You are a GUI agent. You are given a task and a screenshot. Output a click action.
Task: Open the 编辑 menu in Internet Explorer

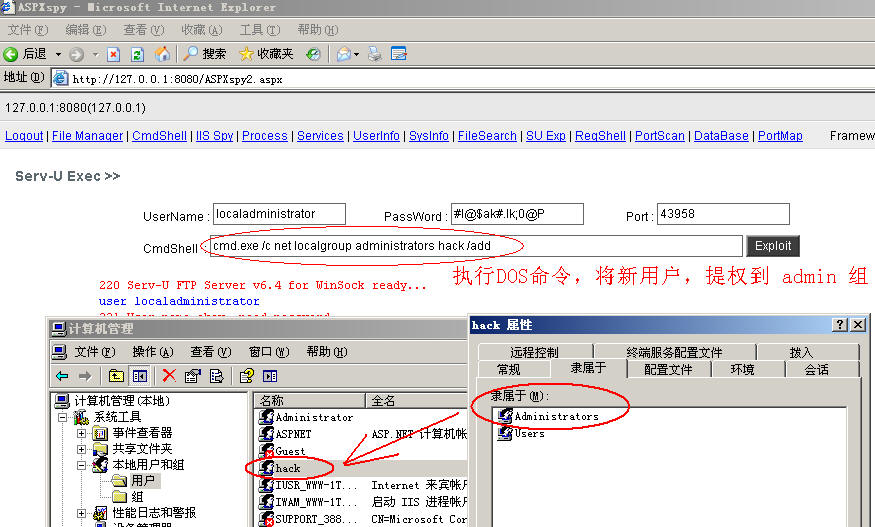tap(85, 30)
